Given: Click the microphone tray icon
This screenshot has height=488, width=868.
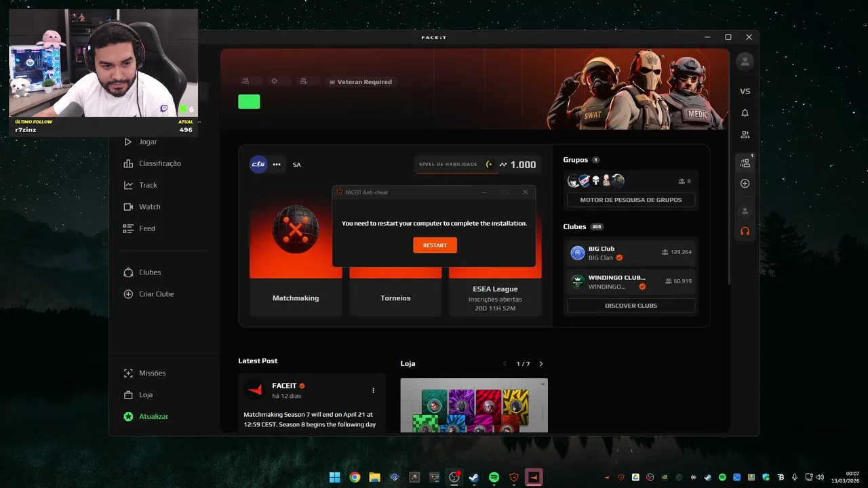Looking at the screenshot, I should (795, 477).
